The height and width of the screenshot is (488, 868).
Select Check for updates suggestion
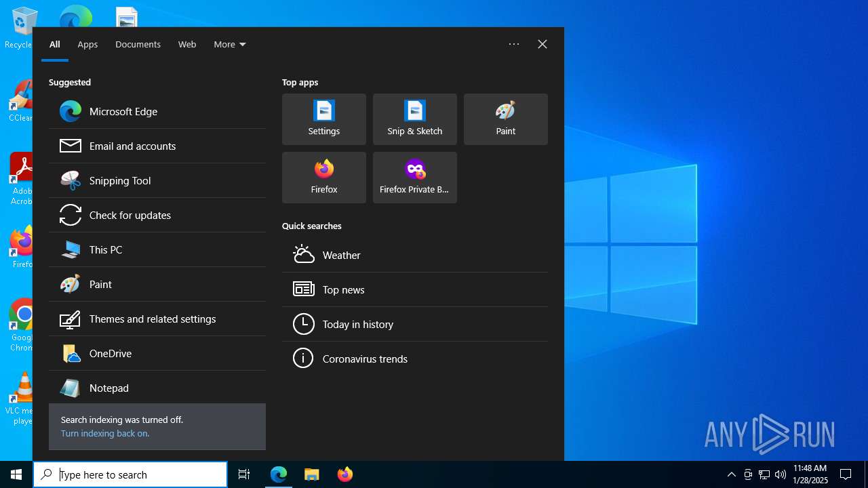click(x=157, y=215)
